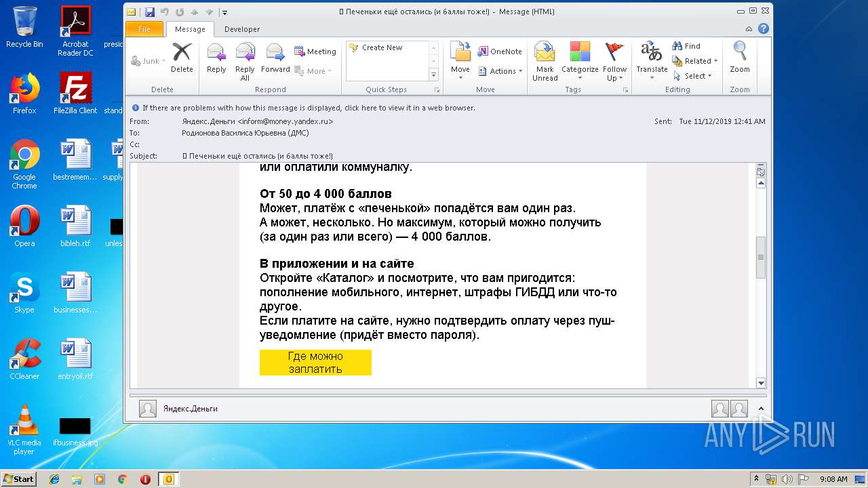Viewport: 868px width, 488px height.
Task: Switch to the Developer ribbon tab
Action: [242, 29]
